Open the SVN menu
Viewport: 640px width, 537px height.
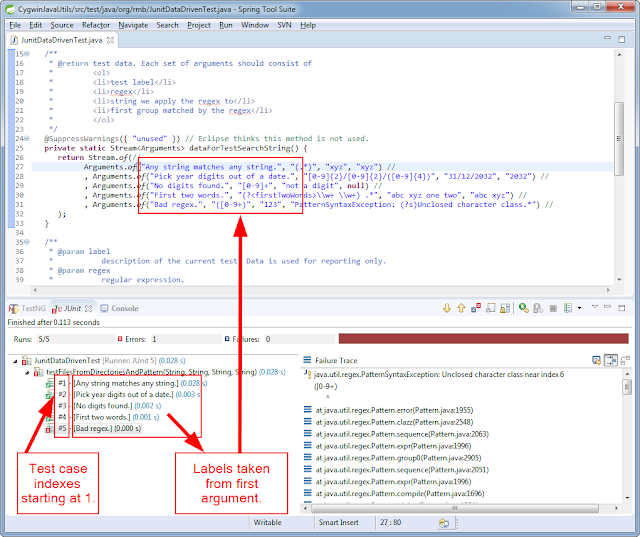(x=284, y=25)
